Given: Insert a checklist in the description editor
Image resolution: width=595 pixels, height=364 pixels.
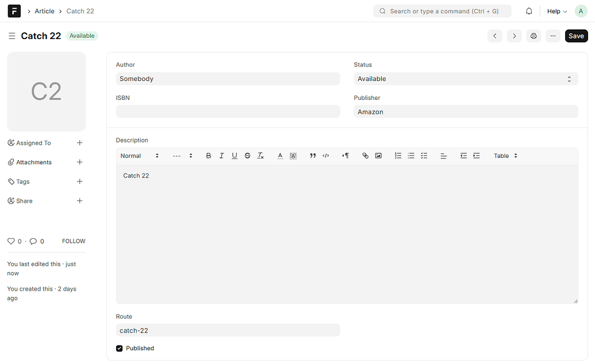Looking at the screenshot, I should [424, 156].
